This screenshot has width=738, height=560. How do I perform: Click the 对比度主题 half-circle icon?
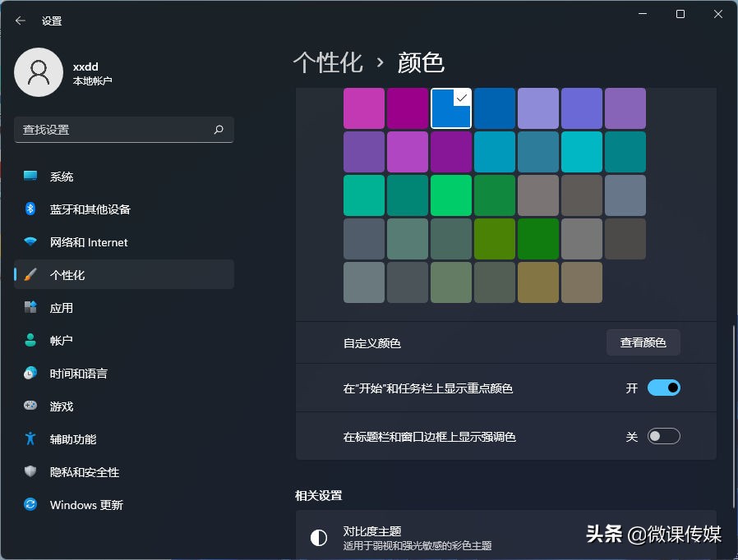319,538
